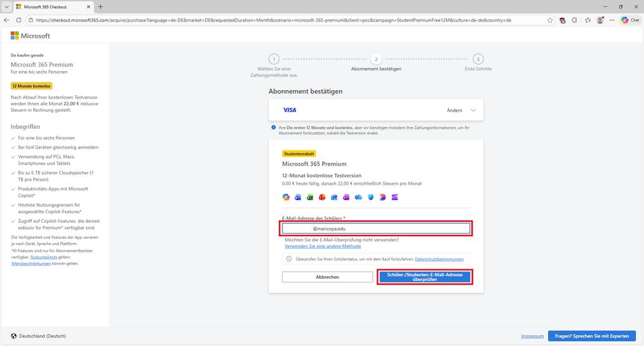Click the Copilot app icon
The image size is (644, 346).
tap(286, 197)
